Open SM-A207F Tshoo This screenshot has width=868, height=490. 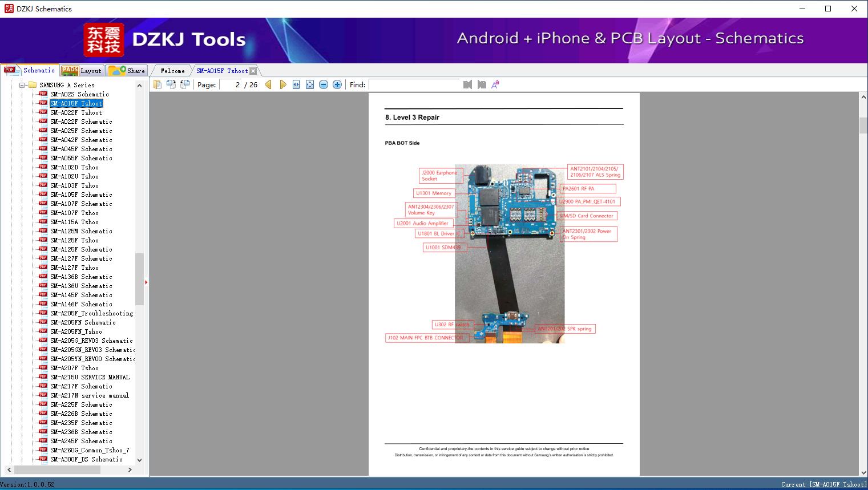(74, 368)
